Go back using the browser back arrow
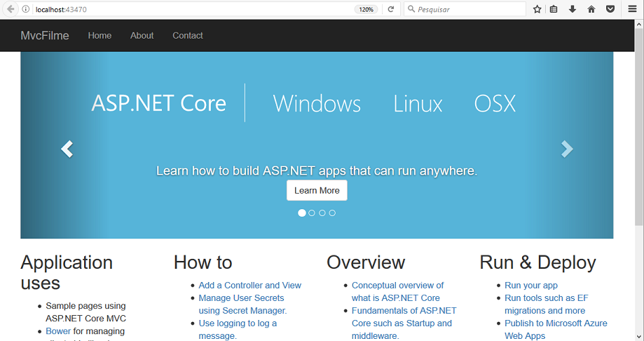The image size is (644, 341). tap(11, 9)
